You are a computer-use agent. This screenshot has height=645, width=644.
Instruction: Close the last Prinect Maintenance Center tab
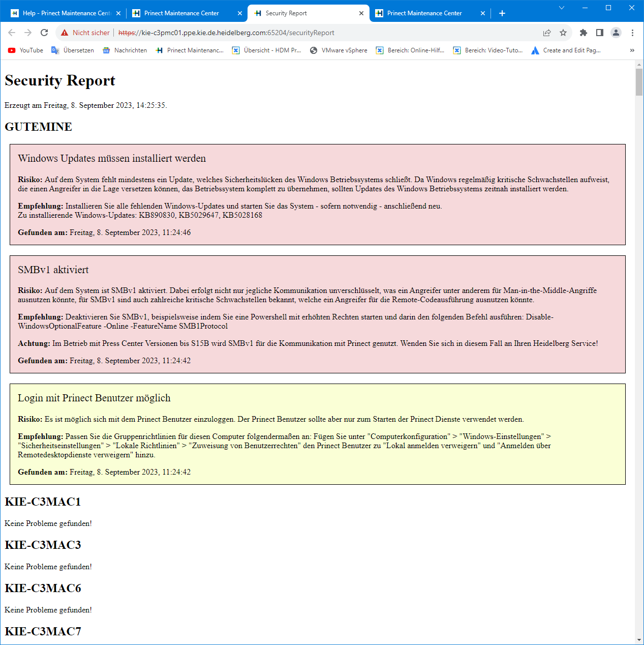pos(483,13)
